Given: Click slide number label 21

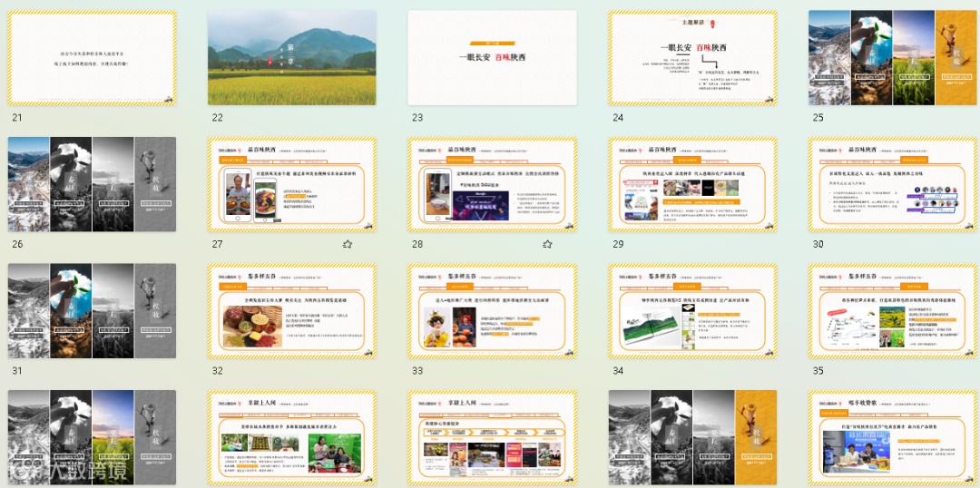Looking at the screenshot, I should pyautogui.click(x=17, y=118).
